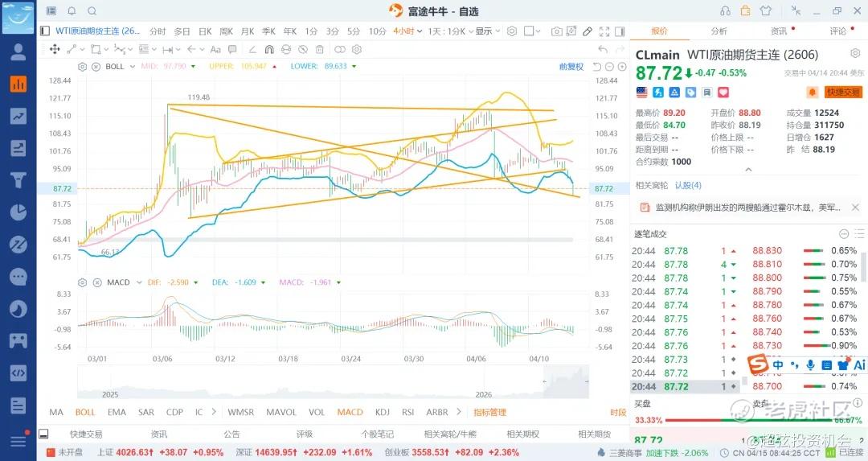Toggle the linked circles sync drawing icon
The height and width of the screenshot is (461, 868).
pos(340,49)
